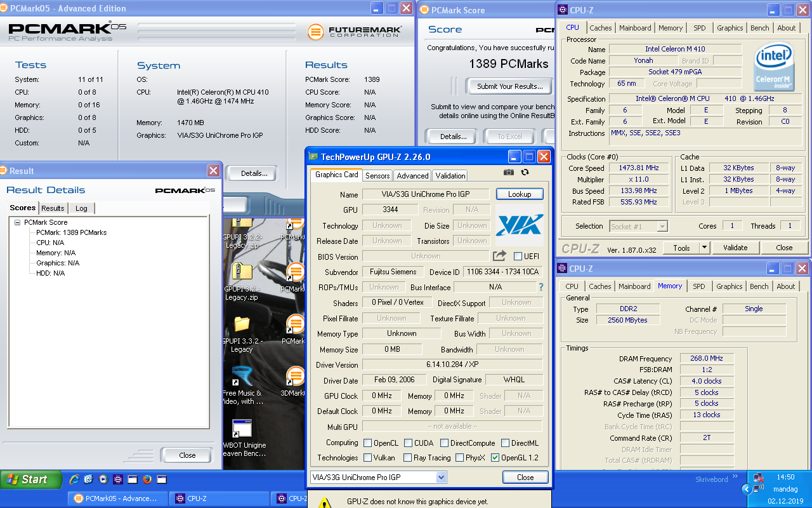The width and height of the screenshot is (812, 508).
Task: Open the VIA/S3G UniChrome Pro IGP dropdown
Action: tap(441, 477)
